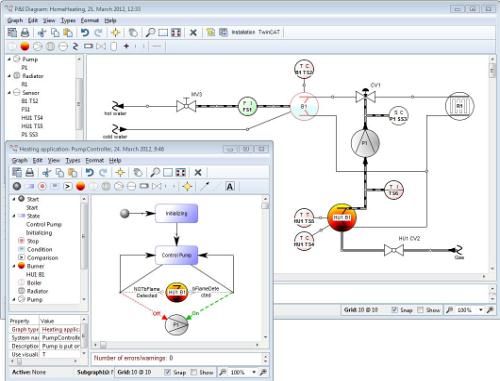Open the 100% zoom dropdown in the PumpController window
This screenshot has width=500, height=381.
click(254, 372)
